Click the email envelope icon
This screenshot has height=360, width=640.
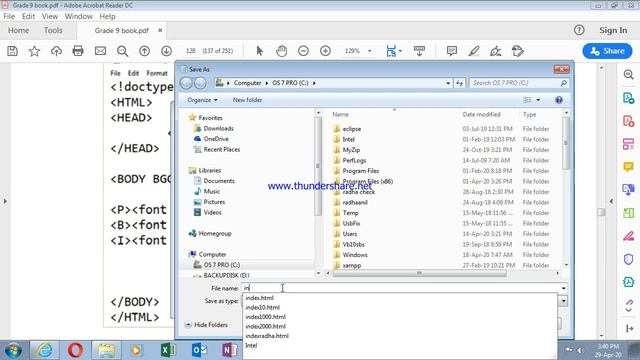(x=100, y=51)
